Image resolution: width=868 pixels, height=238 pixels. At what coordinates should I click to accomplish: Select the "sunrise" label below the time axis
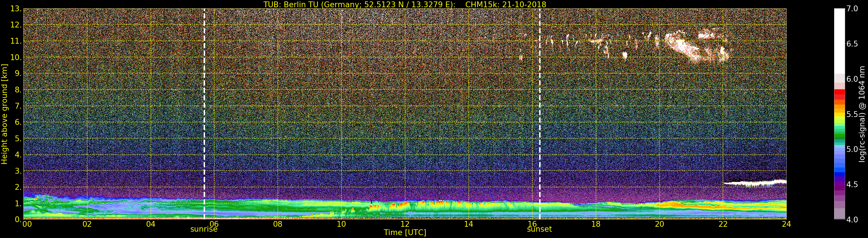tap(204, 229)
